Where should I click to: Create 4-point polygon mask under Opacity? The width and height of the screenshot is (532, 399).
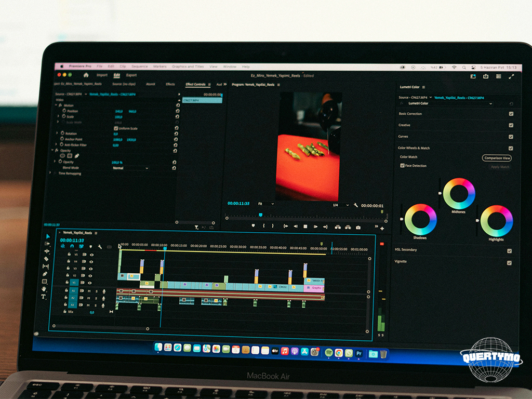(70, 156)
